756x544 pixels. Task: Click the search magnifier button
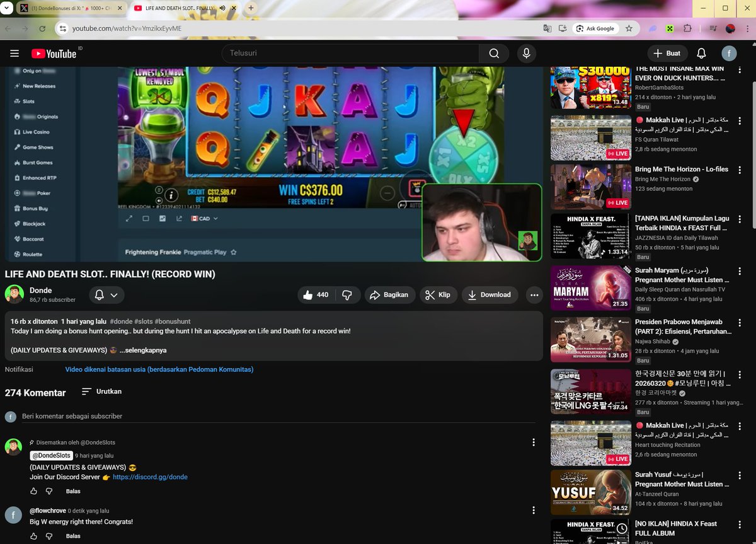495,54
